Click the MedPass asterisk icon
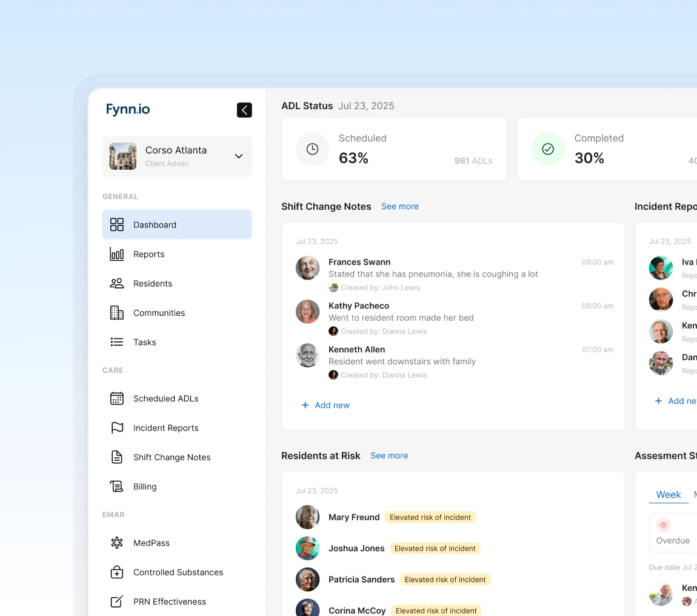The width and height of the screenshot is (697, 616). point(117,543)
